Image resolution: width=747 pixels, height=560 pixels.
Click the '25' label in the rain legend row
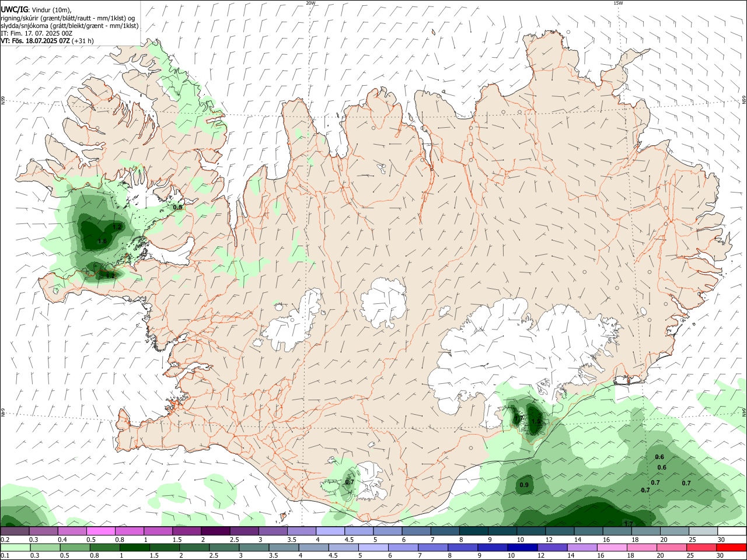(690, 555)
